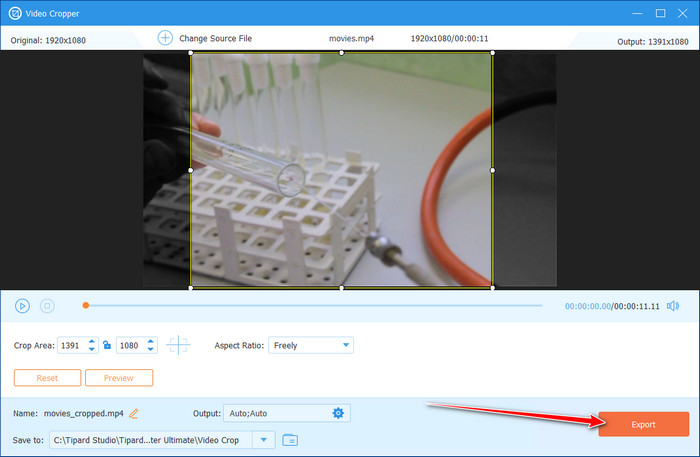This screenshot has height=457, width=700.
Task: Expand the Save to path dropdown arrow
Action: point(264,440)
